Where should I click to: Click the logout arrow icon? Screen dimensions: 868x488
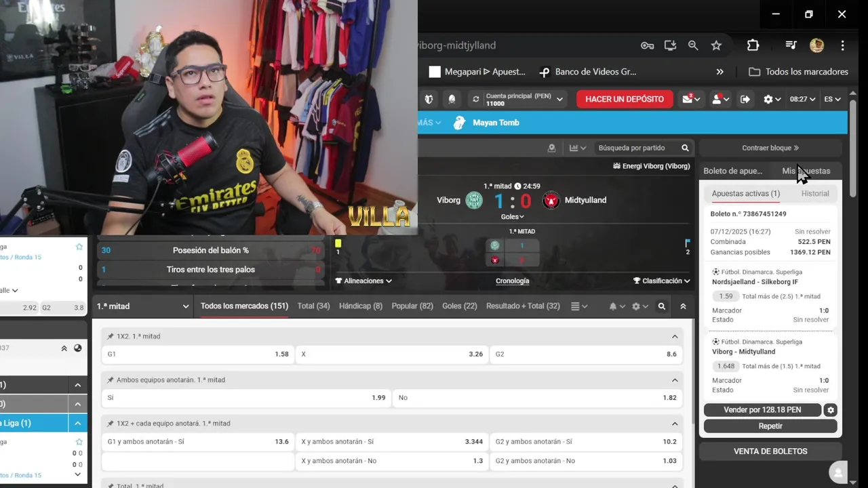coord(745,99)
